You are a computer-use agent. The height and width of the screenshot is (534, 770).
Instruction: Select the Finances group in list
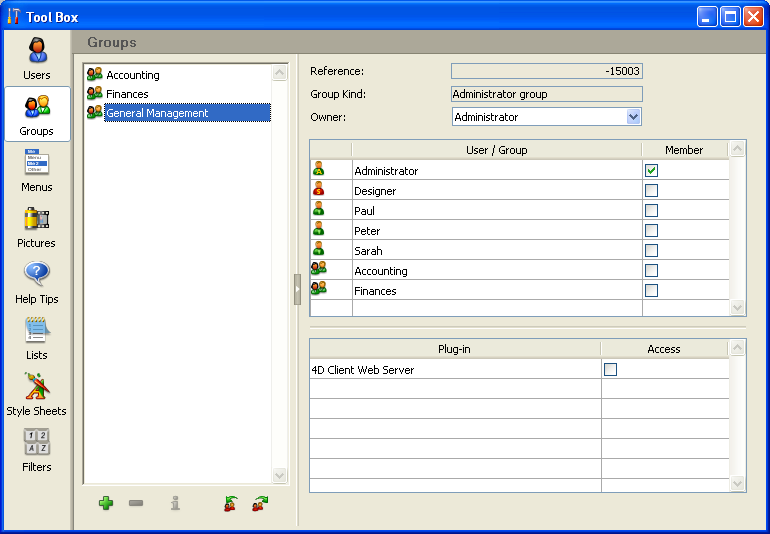(127, 94)
